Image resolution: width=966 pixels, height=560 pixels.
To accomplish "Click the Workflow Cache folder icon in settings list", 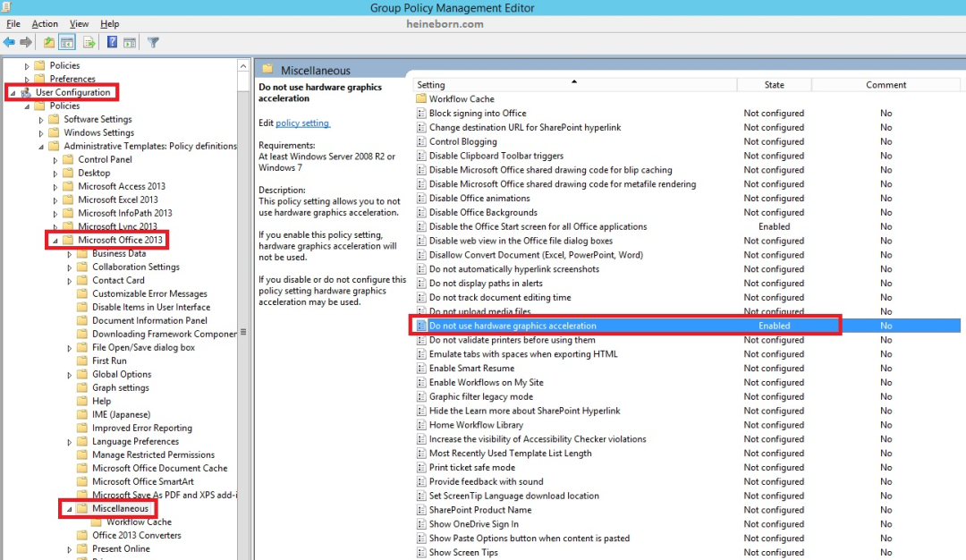I will pos(421,98).
